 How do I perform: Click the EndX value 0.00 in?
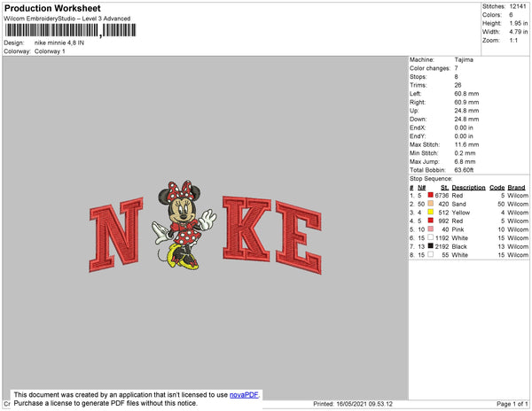(x=464, y=128)
